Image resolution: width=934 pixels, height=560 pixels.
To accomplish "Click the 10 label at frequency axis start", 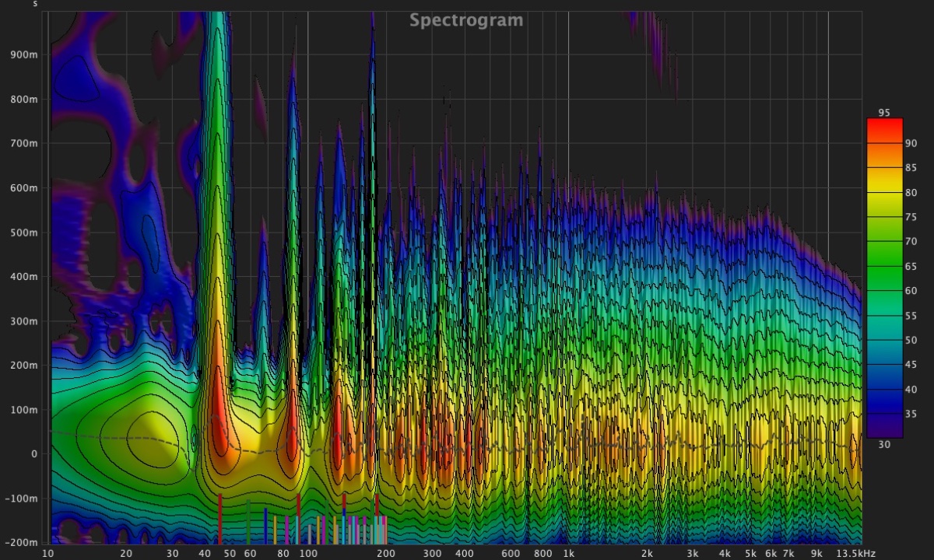I will click(x=48, y=553).
